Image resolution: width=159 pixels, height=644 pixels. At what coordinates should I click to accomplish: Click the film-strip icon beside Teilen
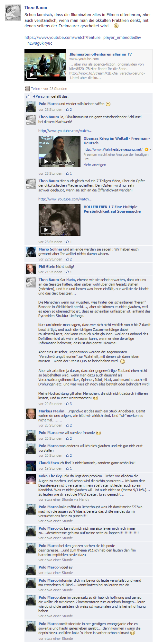click(x=27, y=89)
